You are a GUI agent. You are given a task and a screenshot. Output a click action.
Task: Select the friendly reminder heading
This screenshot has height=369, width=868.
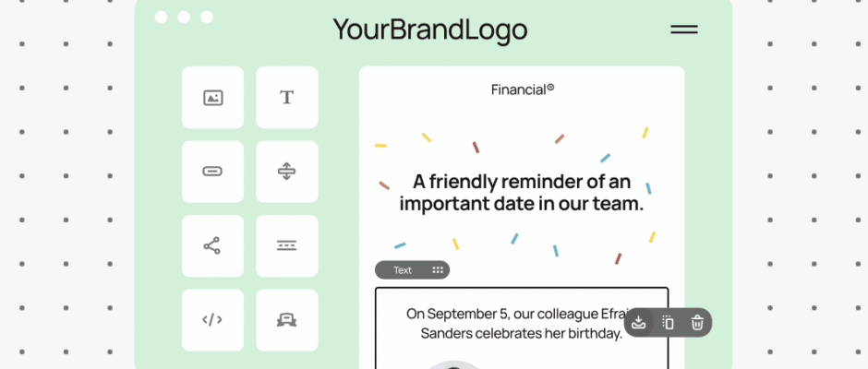click(522, 192)
